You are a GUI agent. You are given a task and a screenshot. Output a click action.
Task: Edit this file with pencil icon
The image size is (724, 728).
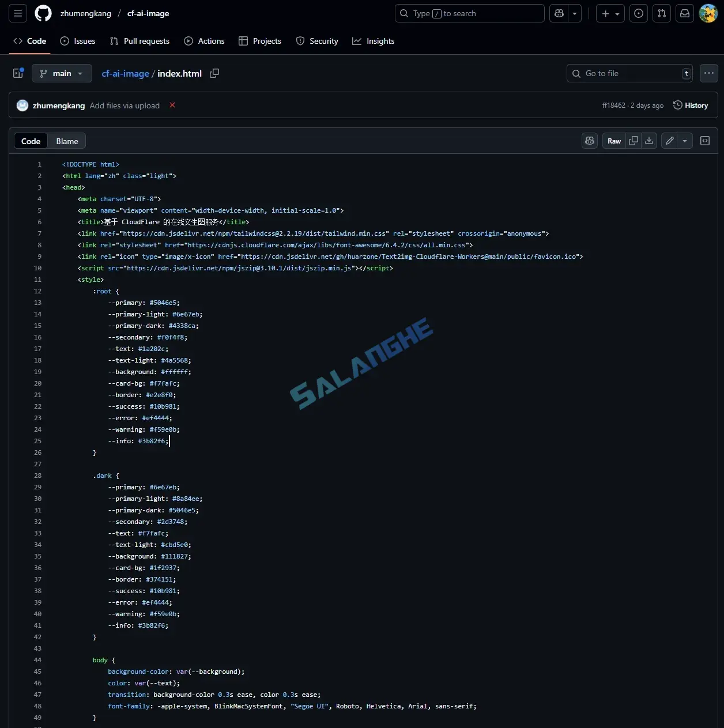(x=669, y=141)
